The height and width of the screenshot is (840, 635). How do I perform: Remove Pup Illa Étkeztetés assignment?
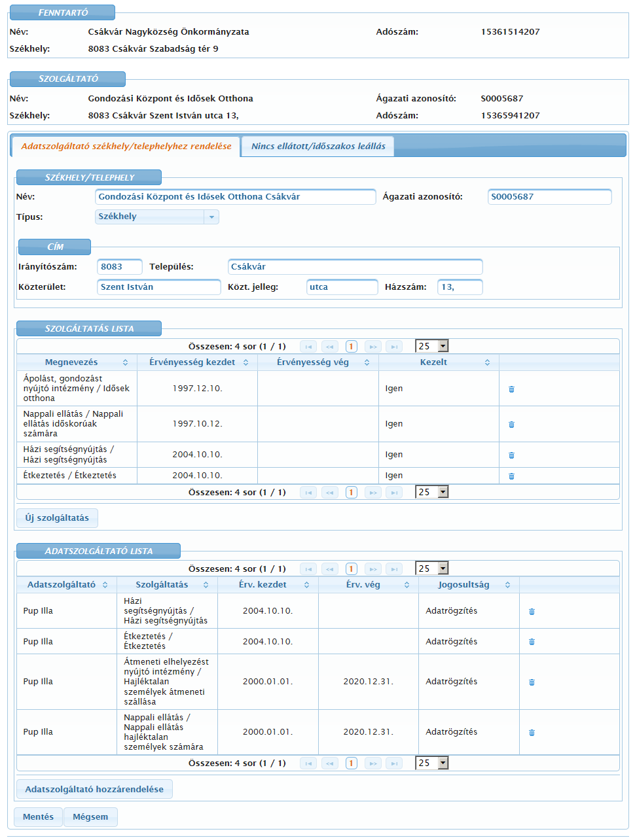click(x=532, y=642)
